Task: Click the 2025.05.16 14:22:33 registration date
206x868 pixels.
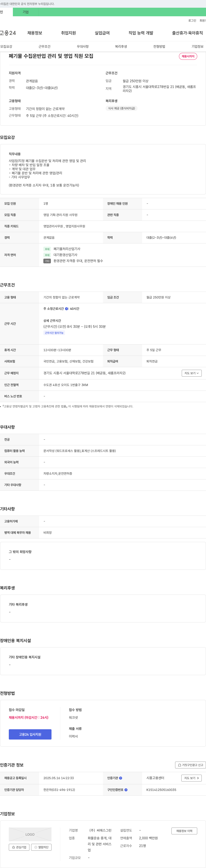Action: (58, 778)
